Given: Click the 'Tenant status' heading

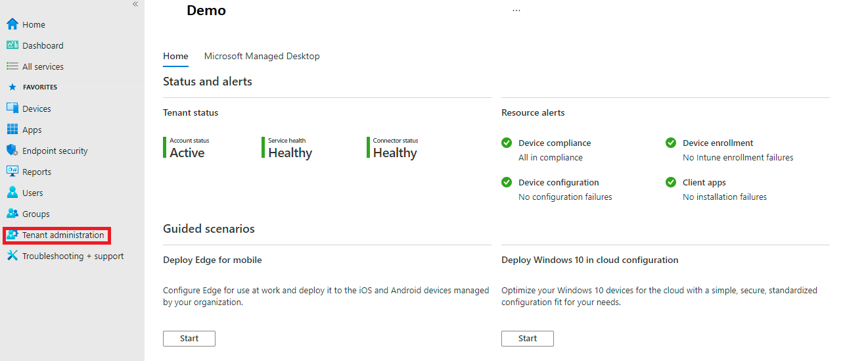Looking at the screenshot, I should (x=191, y=112).
